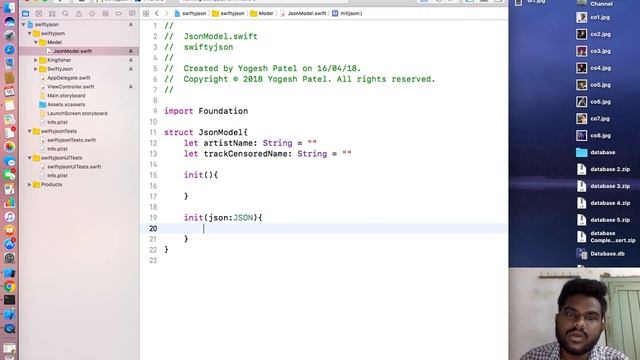Collapse the swiftyjson project root
This screenshot has height=360, width=640.
[23, 24]
